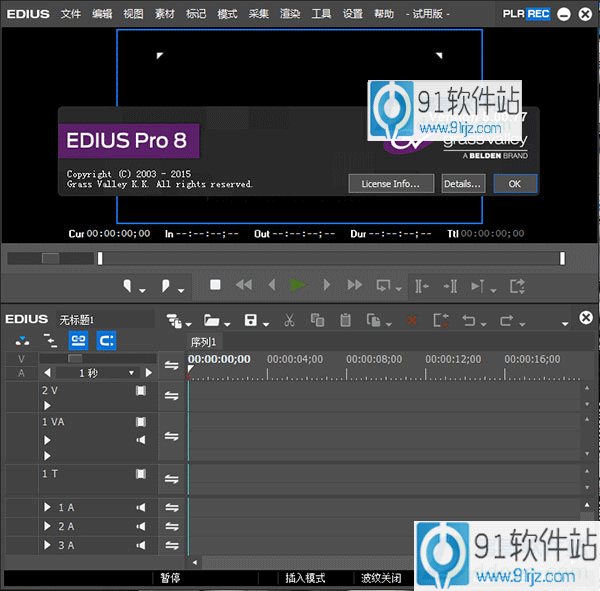The height and width of the screenshot is (591, 600).
Task: Click the Paste clipboard icon
Action: pos(345,321)
